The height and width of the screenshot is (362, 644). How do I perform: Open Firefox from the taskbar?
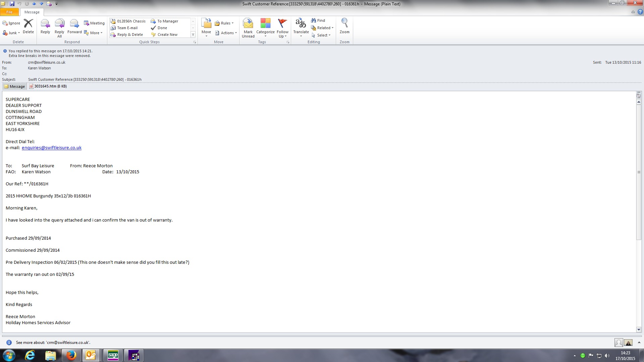click(71, 355)
